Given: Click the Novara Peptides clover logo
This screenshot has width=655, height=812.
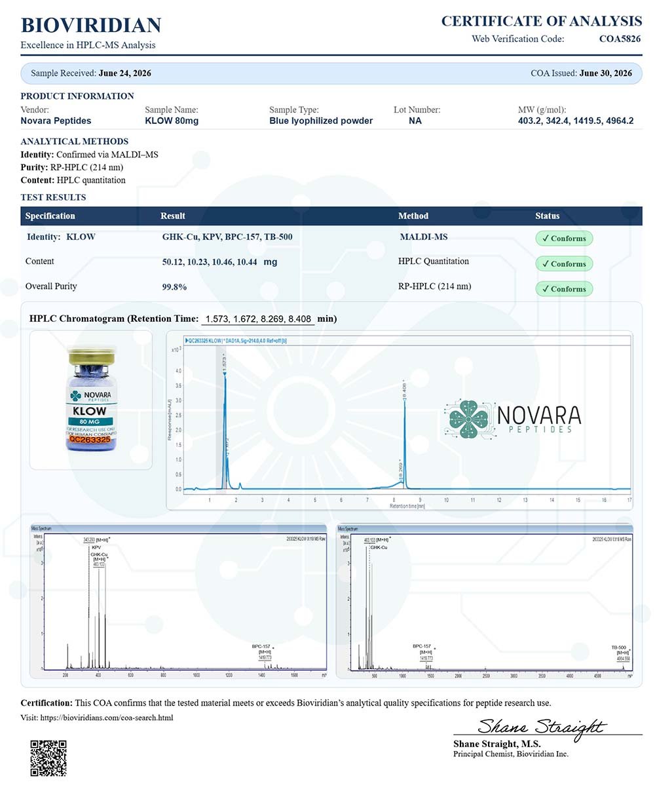Looking at the screenshot, I should [x=468, y=419].
